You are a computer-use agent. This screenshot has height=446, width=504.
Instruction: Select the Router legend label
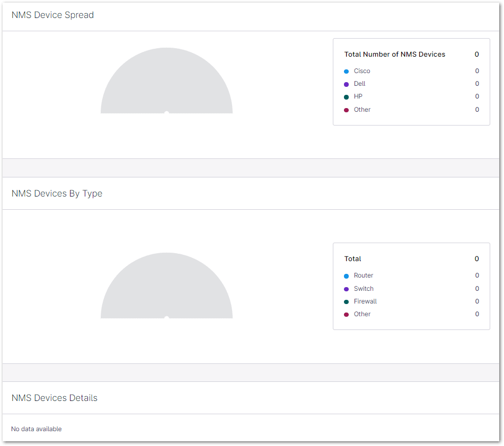[x=364, y=275]
